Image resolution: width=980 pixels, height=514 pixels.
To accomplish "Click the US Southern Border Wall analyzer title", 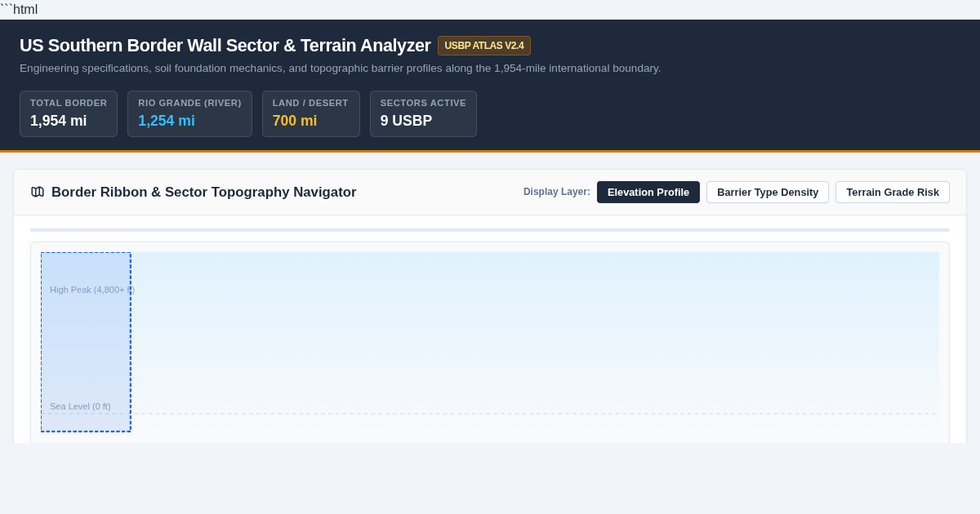I will point(225,46).
